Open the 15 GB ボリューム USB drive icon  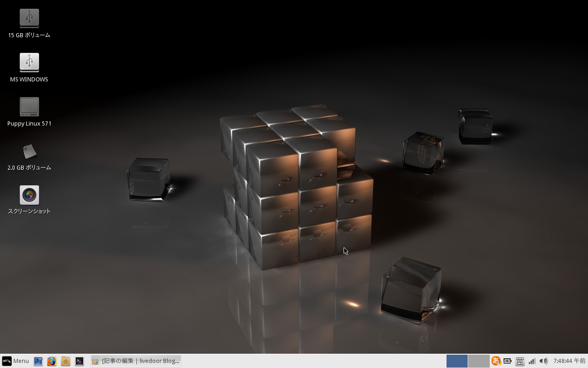pyautogui.click(x=29, y=18)
